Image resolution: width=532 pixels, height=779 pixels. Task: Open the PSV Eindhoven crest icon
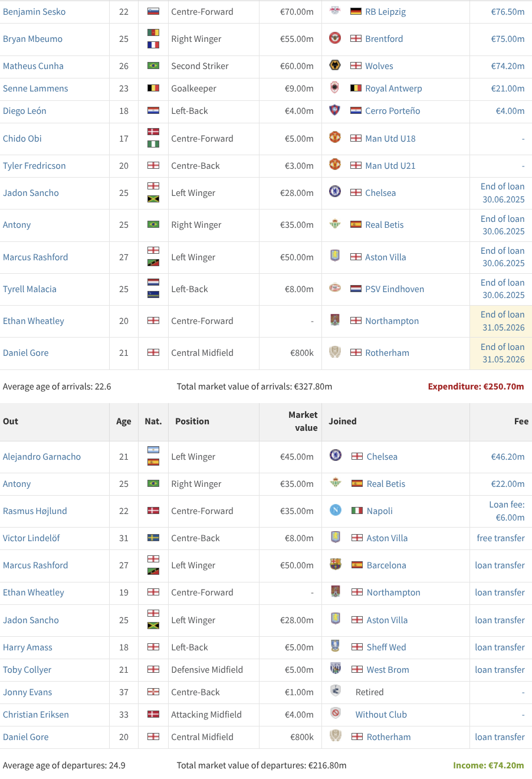[334, 289]
